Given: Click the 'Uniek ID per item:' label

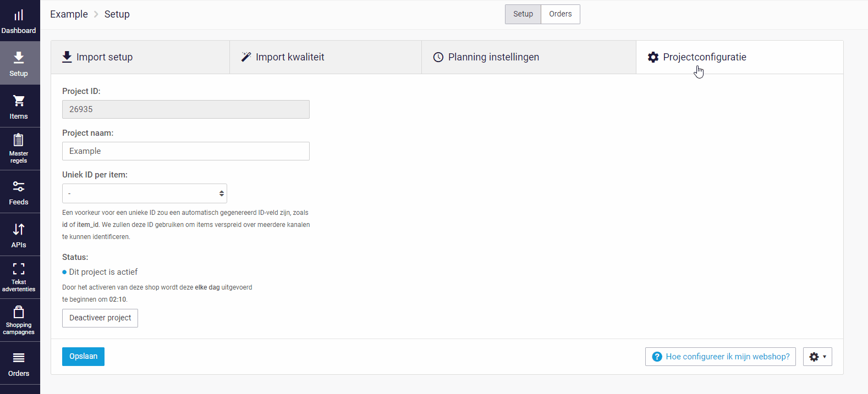Looking at the screenshot, I should pyautogui.click(x=95, y=175).
